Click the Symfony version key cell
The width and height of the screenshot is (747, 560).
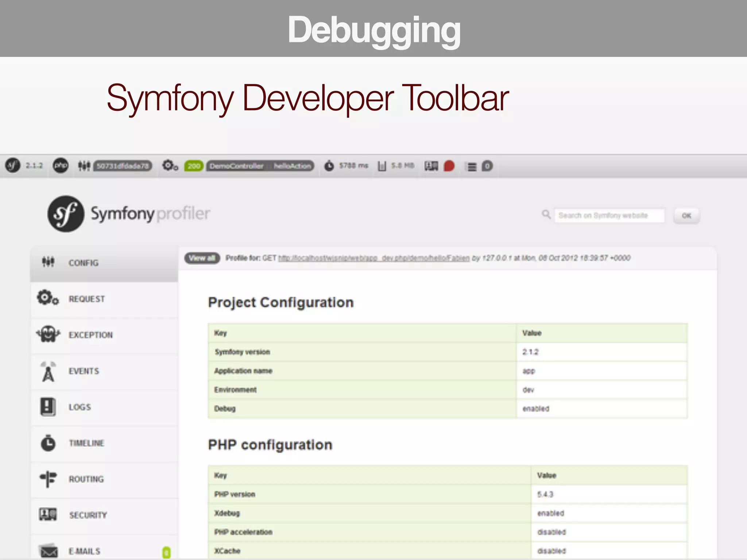362,352
